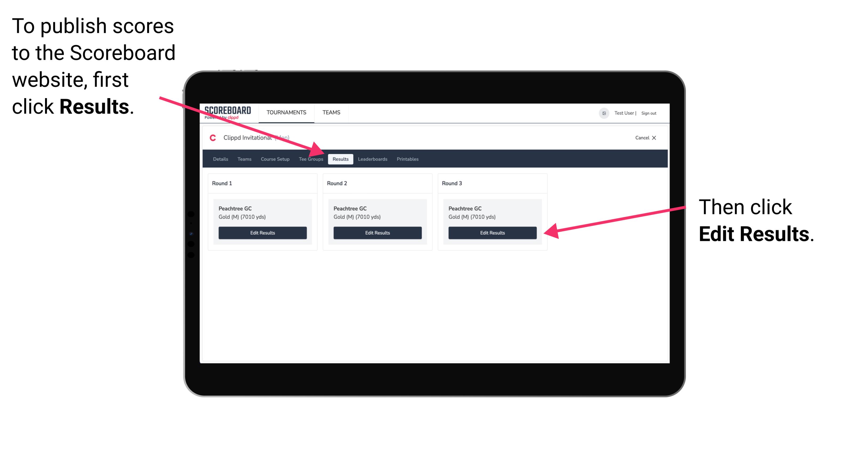868x467 pixels.
Task: Click Edit Results for Round 3
Action: (492, 233)
